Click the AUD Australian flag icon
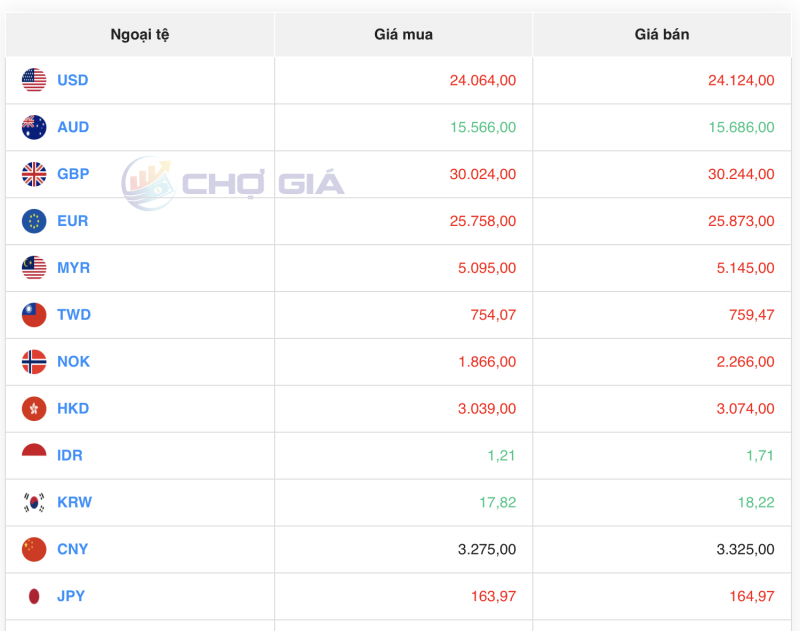 [33, 127]
